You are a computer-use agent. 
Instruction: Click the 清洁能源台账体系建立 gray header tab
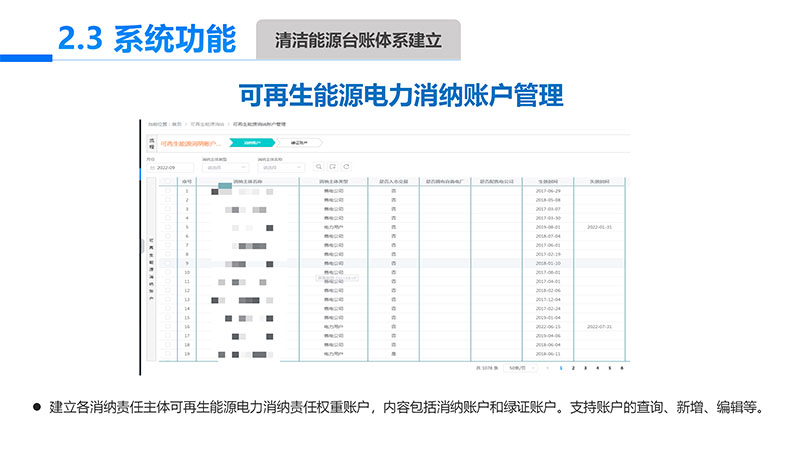tap(358, 40)
